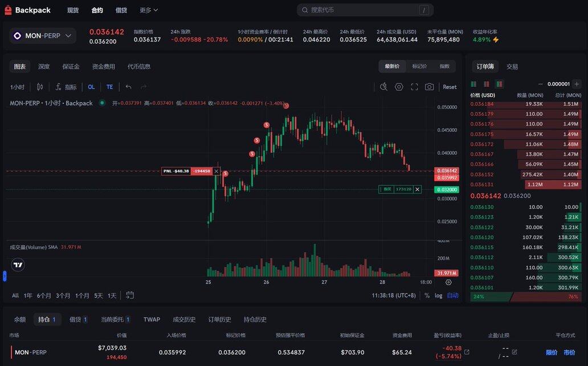The height and width of the screenshot is (366, 588).
Task: Enter fullscreen chart mode
Action: tap(414, 87)
